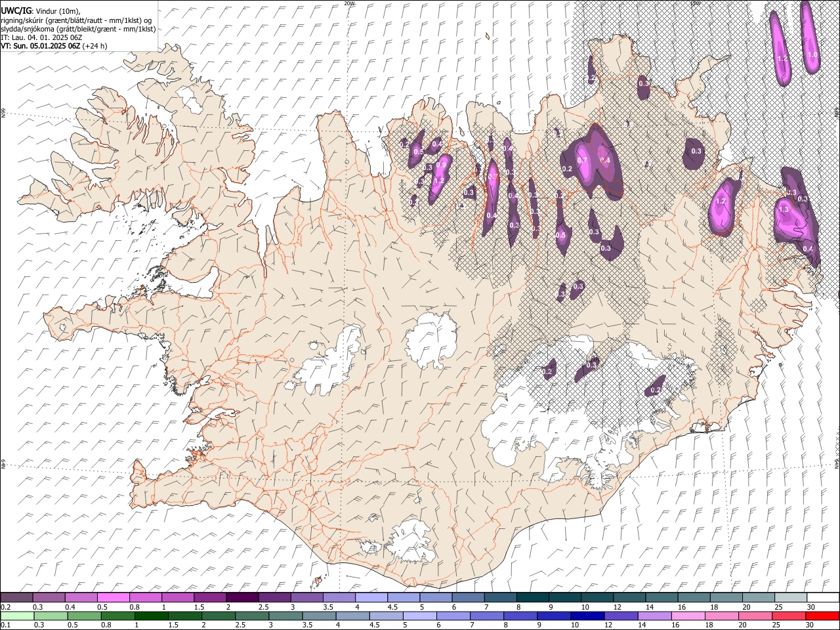
Task: Click the 'IT: Lau. 04. 01. 2025 06Z' line
Action: [x=41, y=37]
